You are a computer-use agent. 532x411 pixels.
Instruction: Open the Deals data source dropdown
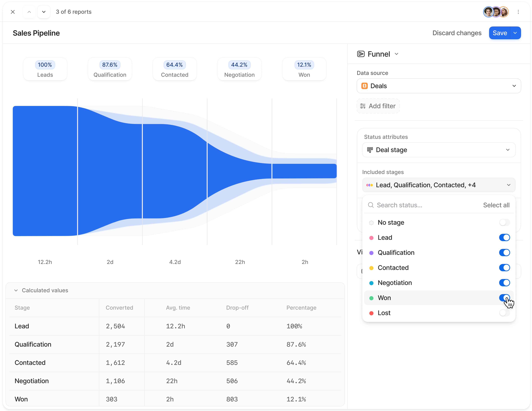438,86
